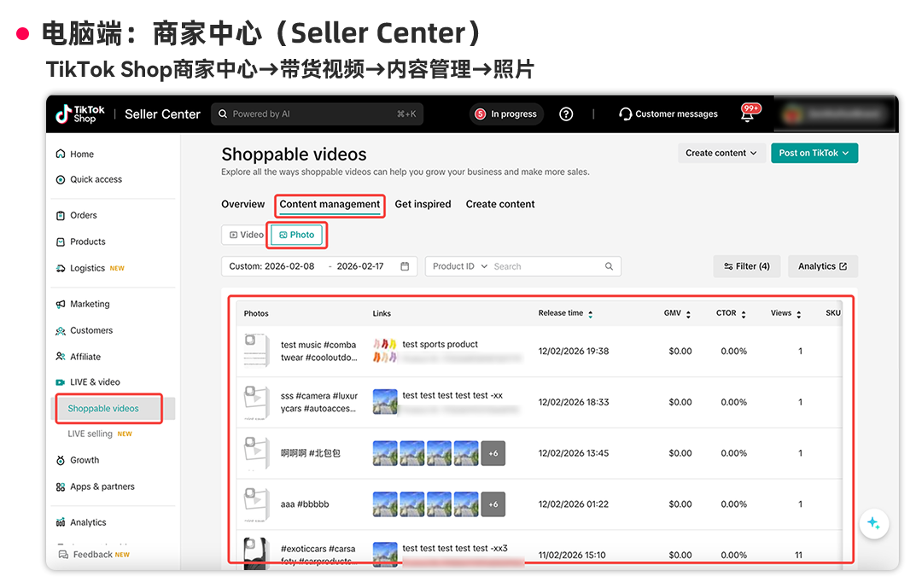This screenshot has height=588, width=922.
Task: Click the Orders clipboard icon
Action: click(x=60, y=215)
